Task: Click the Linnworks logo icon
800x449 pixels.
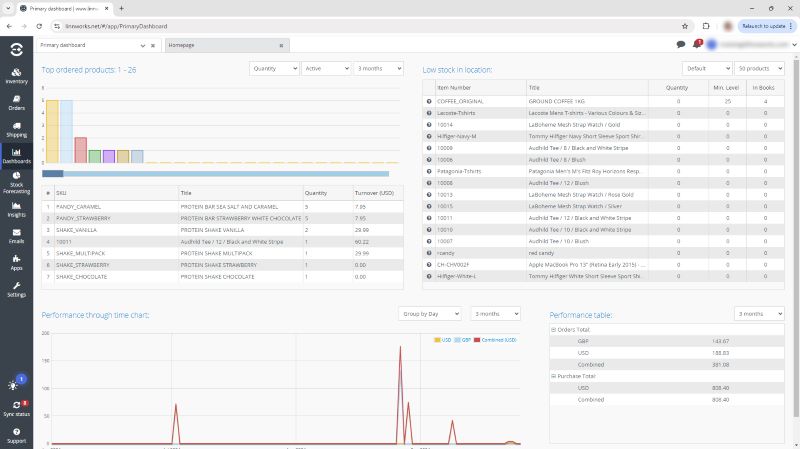Action: click(16, 49)
